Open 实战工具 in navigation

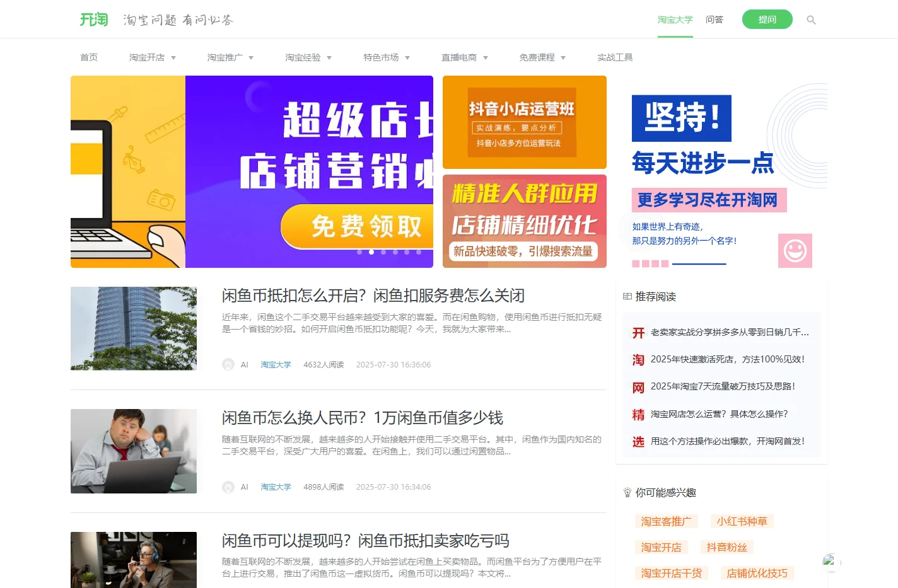615,57
